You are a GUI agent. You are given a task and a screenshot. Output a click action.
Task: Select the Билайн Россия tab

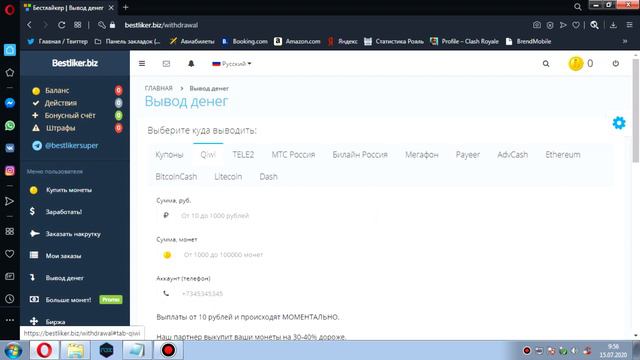click(x=360, y=155)
